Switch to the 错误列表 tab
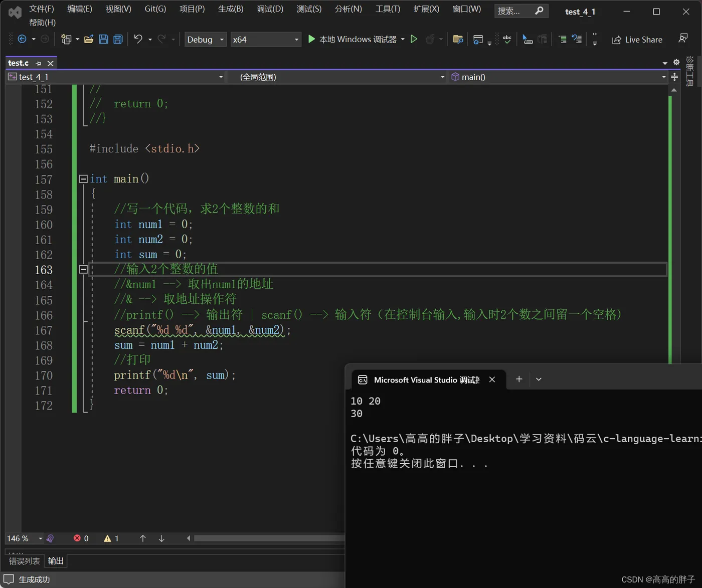Image resolution: width=702 pixels, height=588 pixels. 25,561
